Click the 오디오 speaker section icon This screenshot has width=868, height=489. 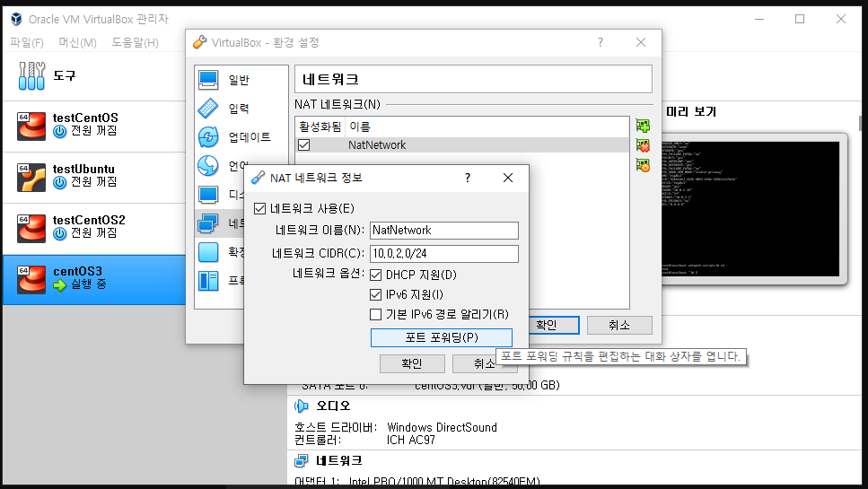click(302, 406)
